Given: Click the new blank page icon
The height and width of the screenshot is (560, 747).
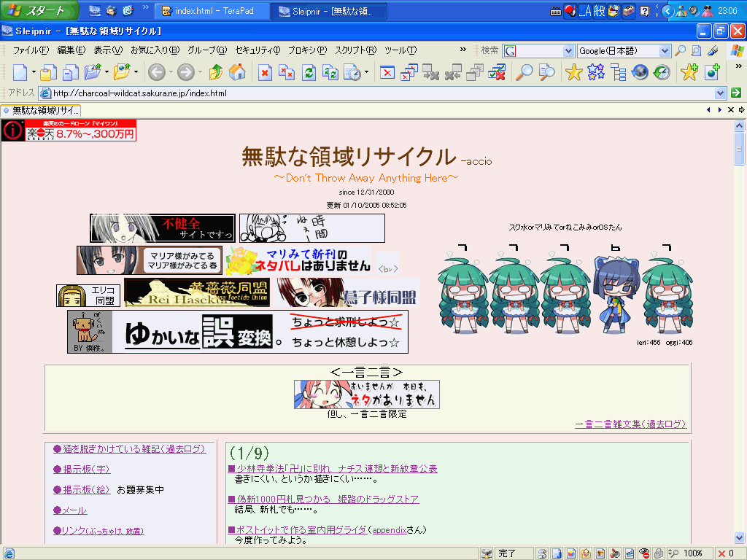Looking at the screenshot, I should [20, 71].
